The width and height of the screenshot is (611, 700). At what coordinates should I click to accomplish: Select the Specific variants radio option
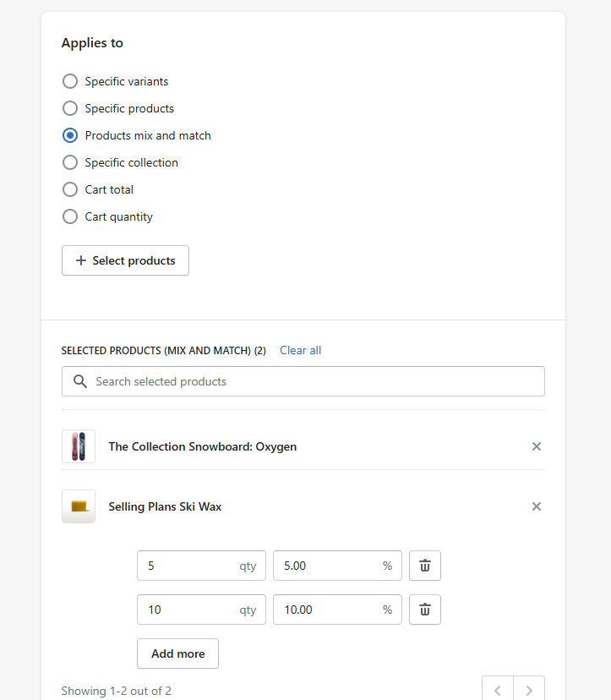pyautogui.click(x=70, y=81)
